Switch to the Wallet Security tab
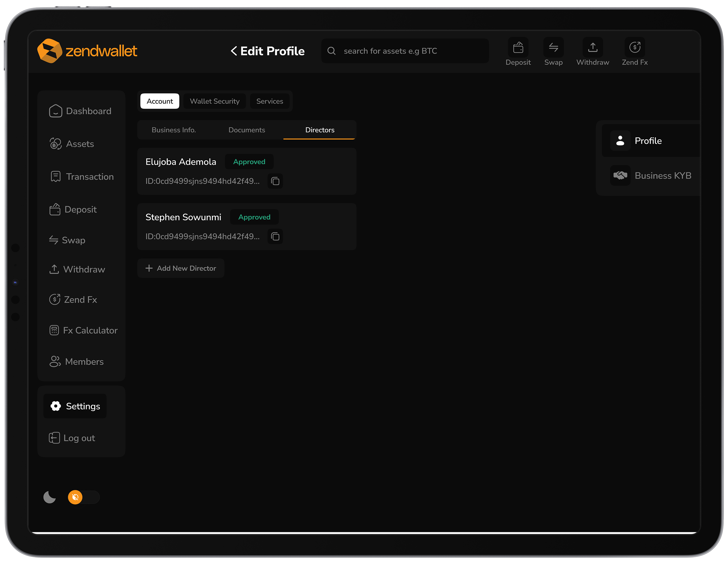728x563 pixels. point(214,101)
